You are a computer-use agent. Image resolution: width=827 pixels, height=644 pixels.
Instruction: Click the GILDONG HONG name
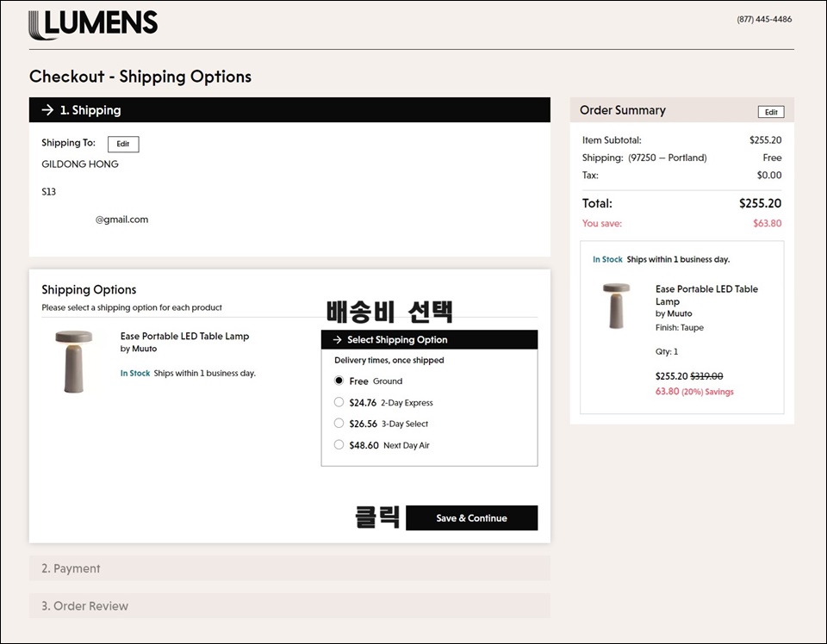click(80, 164)
